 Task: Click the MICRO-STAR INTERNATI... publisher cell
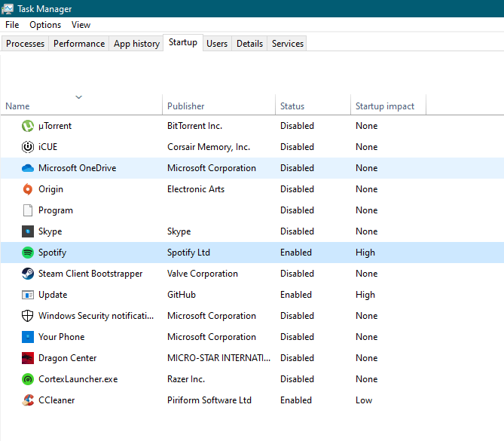[x=218, y=358]
